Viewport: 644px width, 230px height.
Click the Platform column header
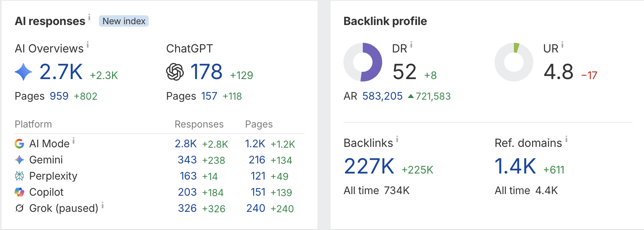(x=33, y=124)
